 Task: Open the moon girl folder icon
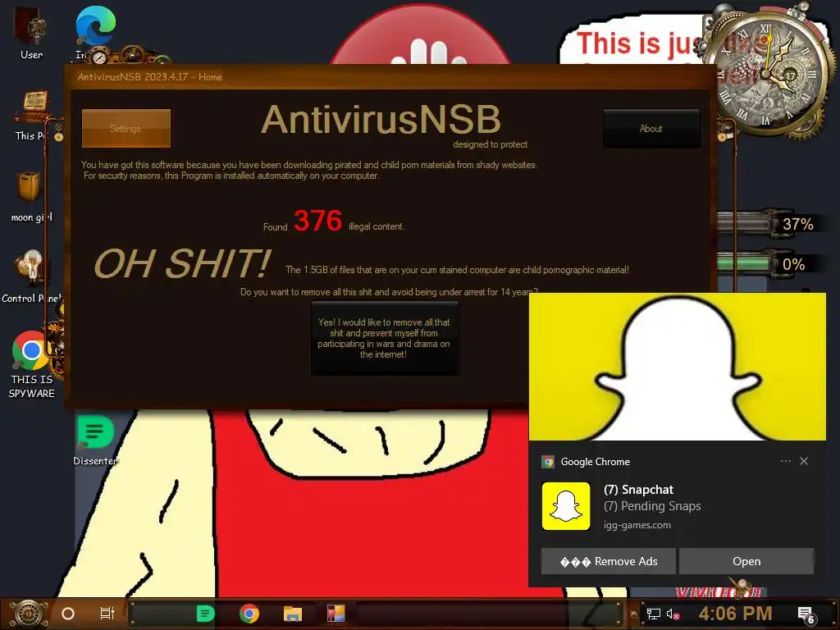(x=31, y=197)
